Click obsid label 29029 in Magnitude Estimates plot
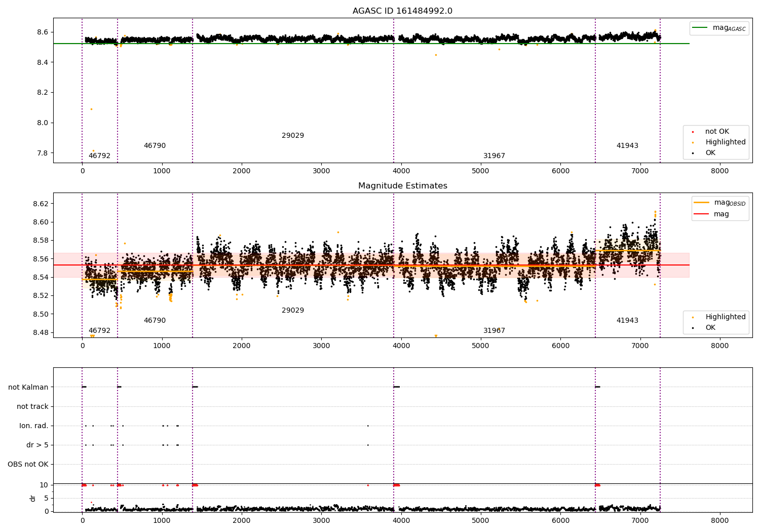 pyautogui.click(x=293, y=311)
